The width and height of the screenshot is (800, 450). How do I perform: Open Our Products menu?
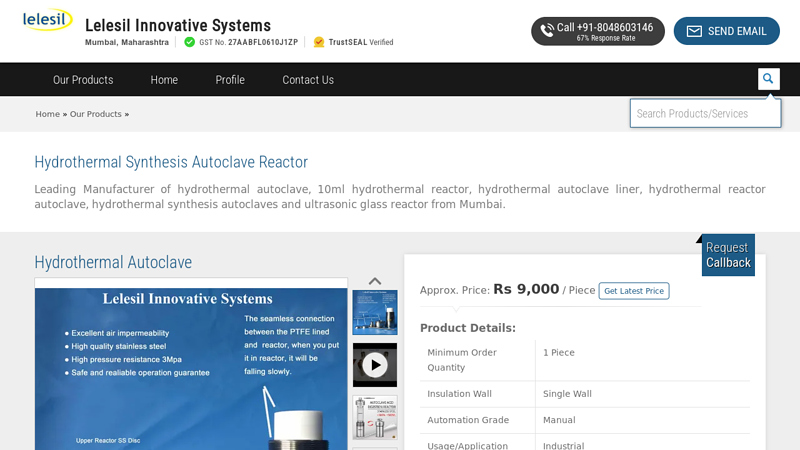click(83, 80)
